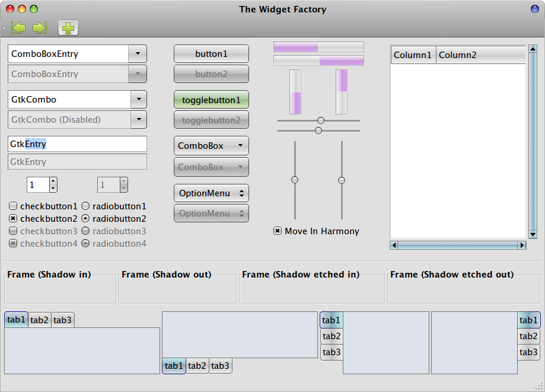Click button1
This screenshot has width=545, height=392.
point(211,54)
